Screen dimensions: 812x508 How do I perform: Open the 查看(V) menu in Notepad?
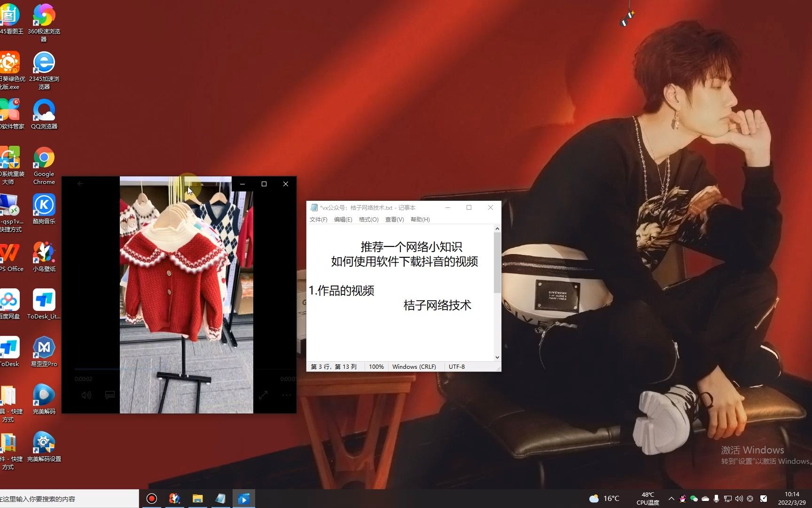pos(394,220)
